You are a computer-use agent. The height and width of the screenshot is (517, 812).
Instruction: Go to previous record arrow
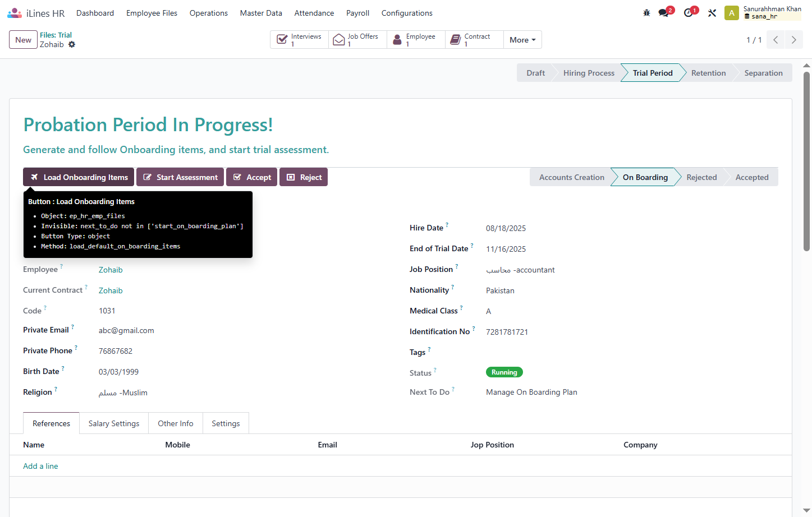pyautogui.click(x=776, y=40)
